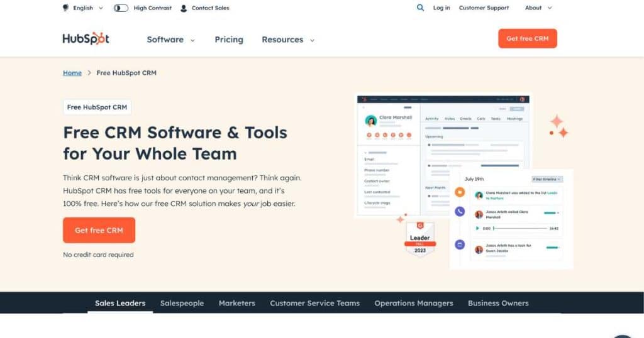Click Clara Marshall's profile avatar

point(371,121)
